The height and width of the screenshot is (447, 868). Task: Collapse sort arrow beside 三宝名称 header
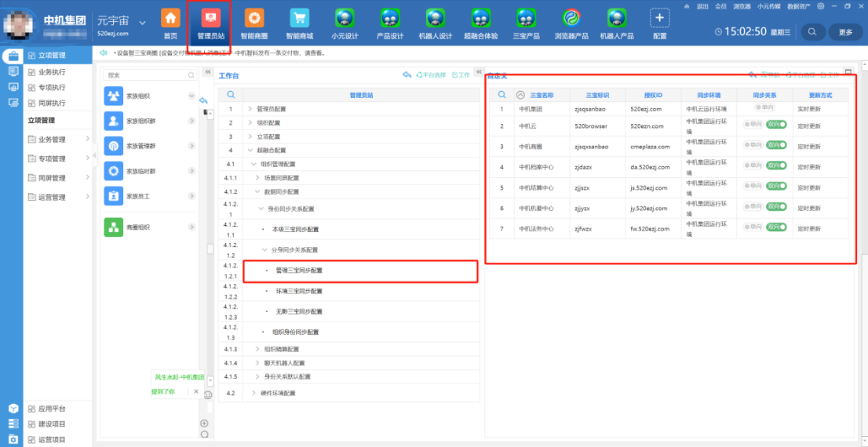pyautogui.click(x=520, y=95)
